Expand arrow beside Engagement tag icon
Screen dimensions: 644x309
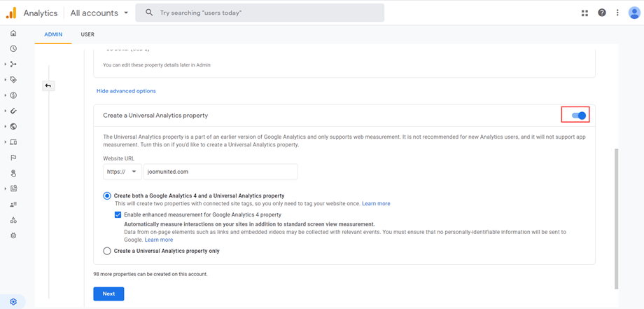(x=5, y=80)
